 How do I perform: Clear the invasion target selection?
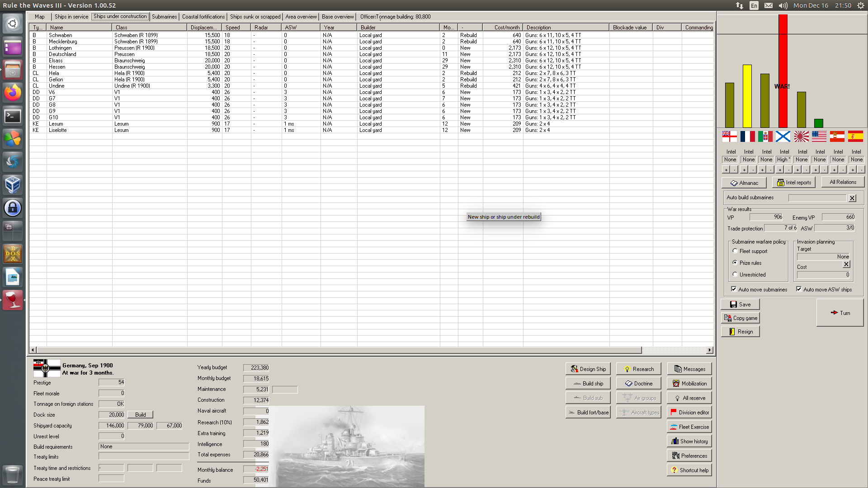point(846,264)
